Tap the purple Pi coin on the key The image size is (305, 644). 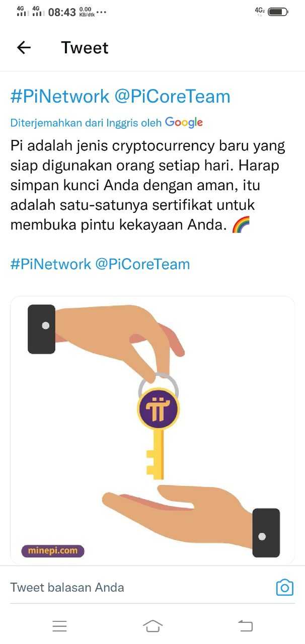tap(158, 408)
